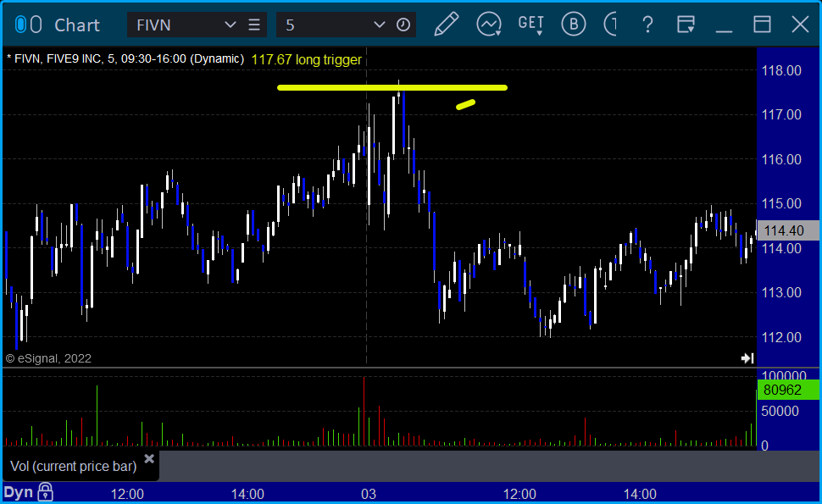822x504 pixels.
Task: Select the short yellow diagonal line annotation
Action: [x=465, y=105]
